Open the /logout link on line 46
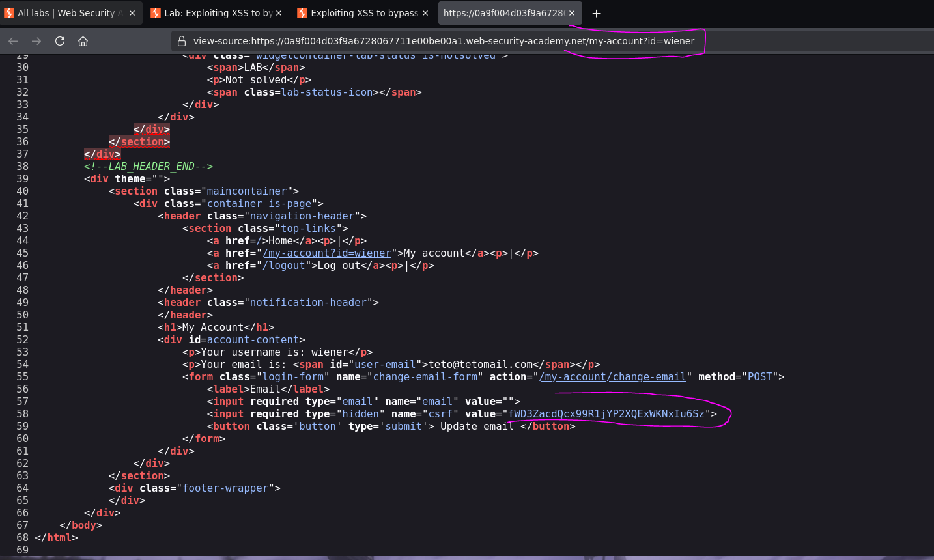The width and height of the screenshot is (934, 560). [284, 265]
